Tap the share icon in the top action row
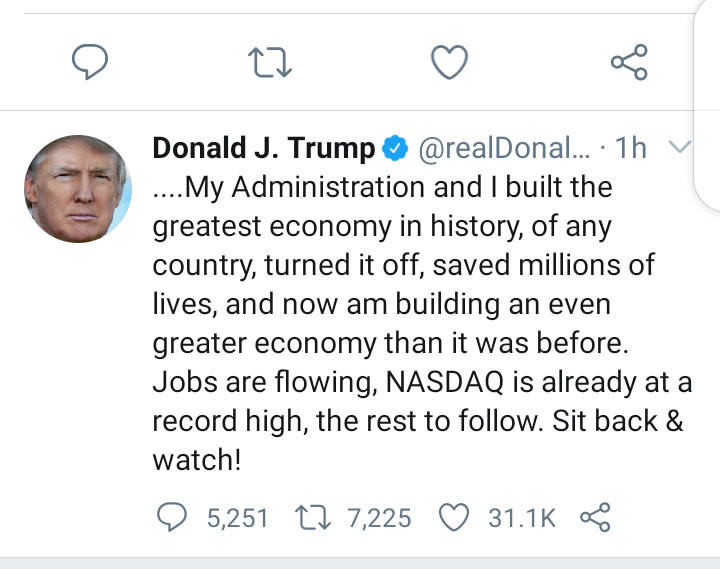Image resolution: width=720 pixels, height=569 pixels. (629, 63)
